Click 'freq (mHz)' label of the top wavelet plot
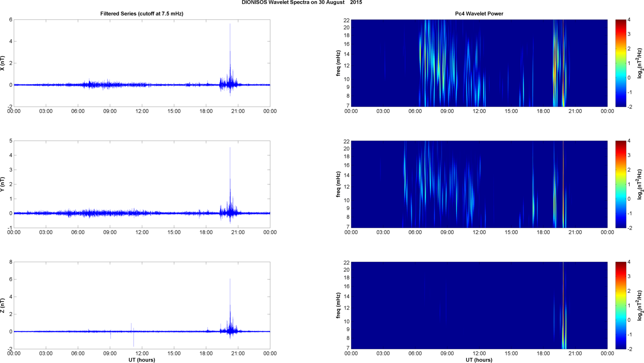The height and width of the screenshot is (363, 644). pyautogui.click(x=338, y=63)
